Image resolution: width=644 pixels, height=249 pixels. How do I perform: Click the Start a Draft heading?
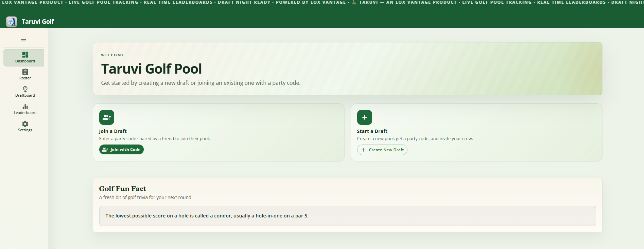click(372, 131)
